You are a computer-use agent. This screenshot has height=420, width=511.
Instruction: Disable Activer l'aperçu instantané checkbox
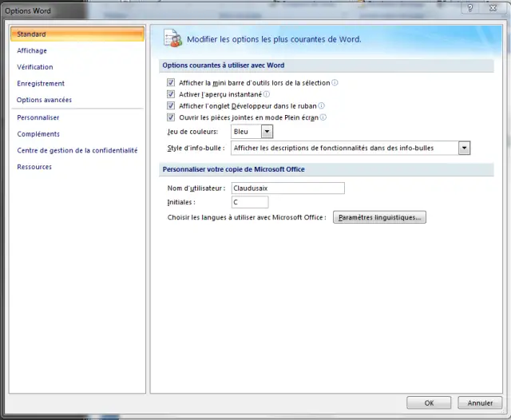click(171, 94)
